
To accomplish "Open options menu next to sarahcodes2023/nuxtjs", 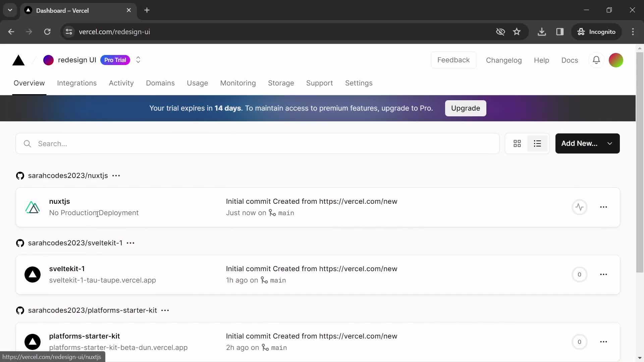I will tap(116, 176).
